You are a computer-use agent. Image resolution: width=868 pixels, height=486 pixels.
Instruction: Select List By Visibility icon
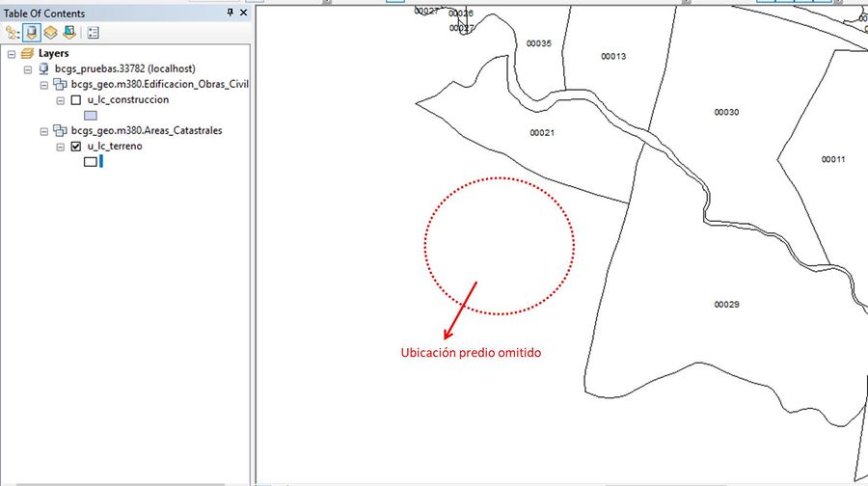50,33
